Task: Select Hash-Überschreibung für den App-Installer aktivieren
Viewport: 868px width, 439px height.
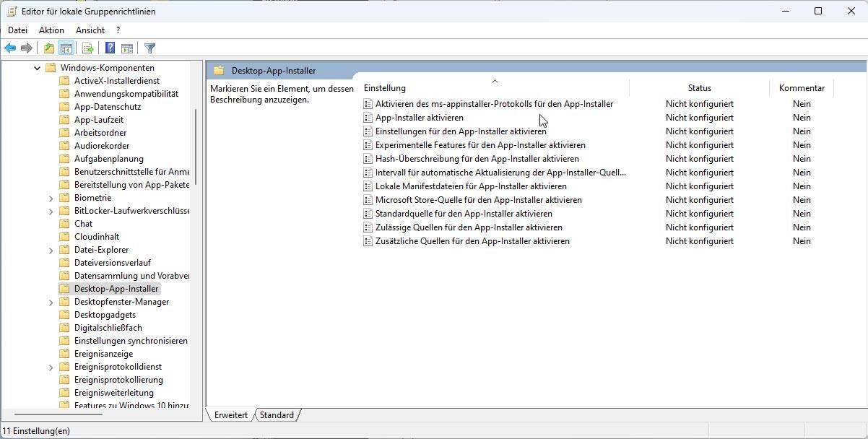Action: 477,159
